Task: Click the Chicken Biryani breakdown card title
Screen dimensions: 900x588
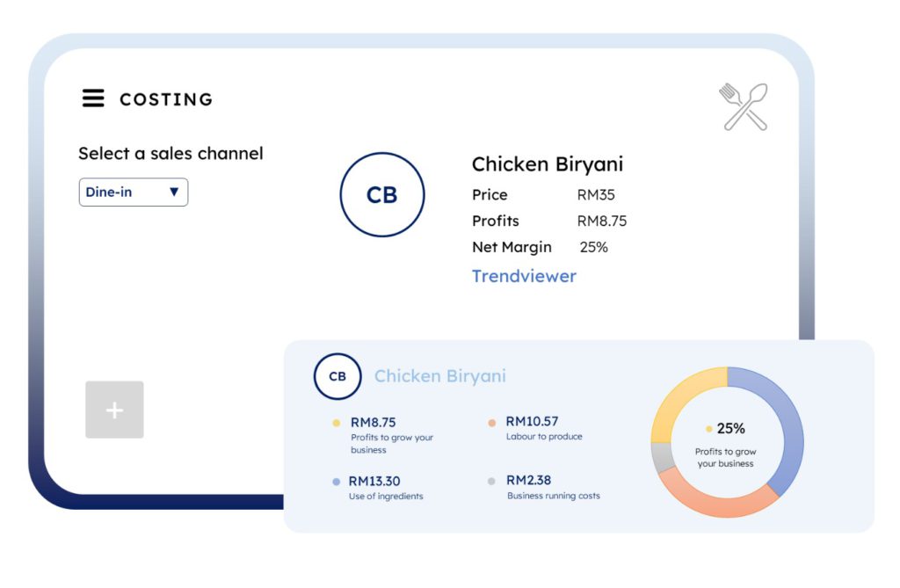Action: click(440, 376)
